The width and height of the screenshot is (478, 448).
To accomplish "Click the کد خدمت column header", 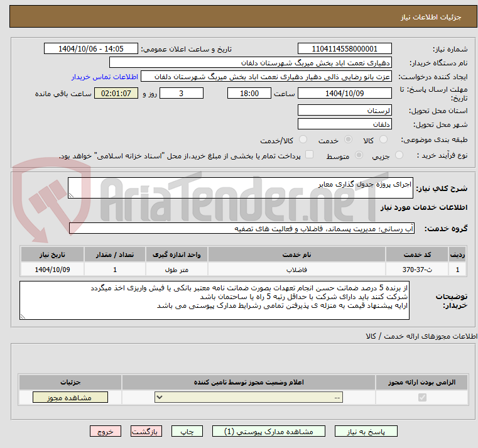I will coord(416,254).
